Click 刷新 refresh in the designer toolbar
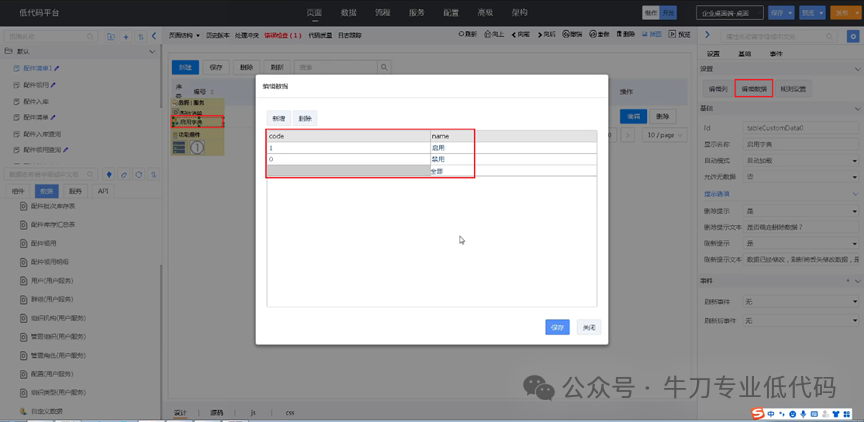The image size is (864, 422). coord(468,34)
